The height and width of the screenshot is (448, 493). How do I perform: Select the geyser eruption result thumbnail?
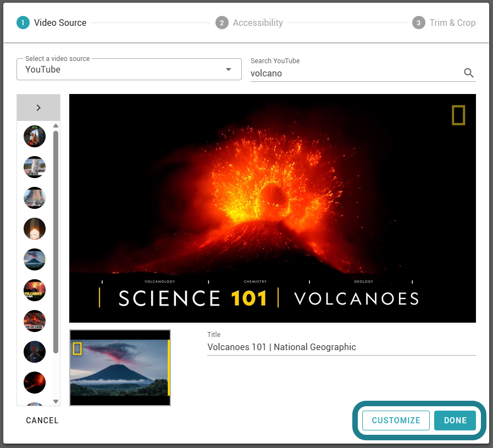click(35, 167)
